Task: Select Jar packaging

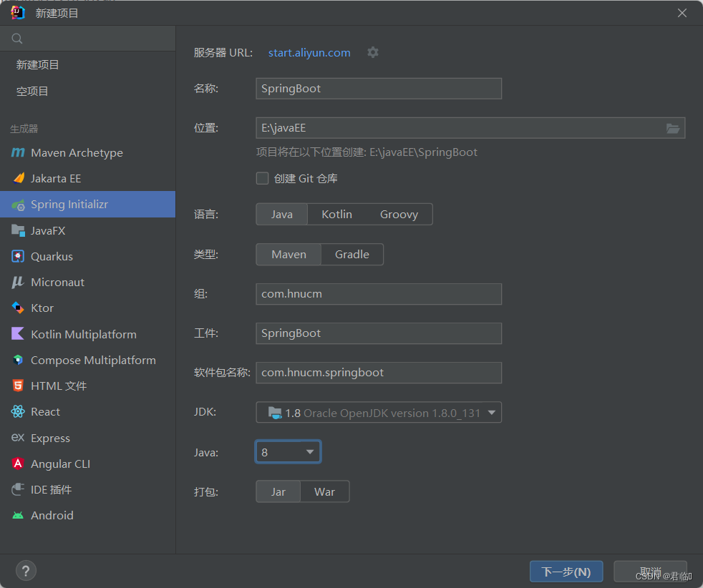Action: [x=278, y=491]
